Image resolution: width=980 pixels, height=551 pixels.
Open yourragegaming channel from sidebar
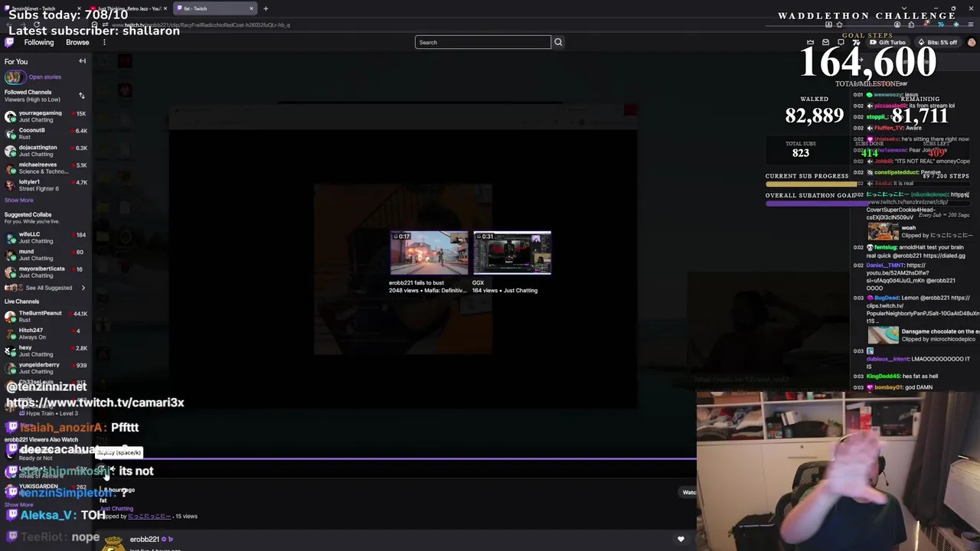click(46, 116)
